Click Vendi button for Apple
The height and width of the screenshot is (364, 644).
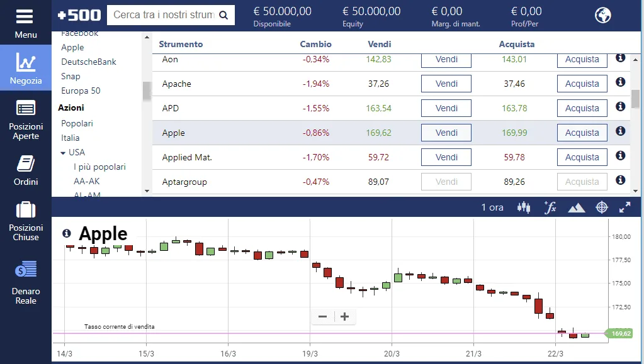446,133
